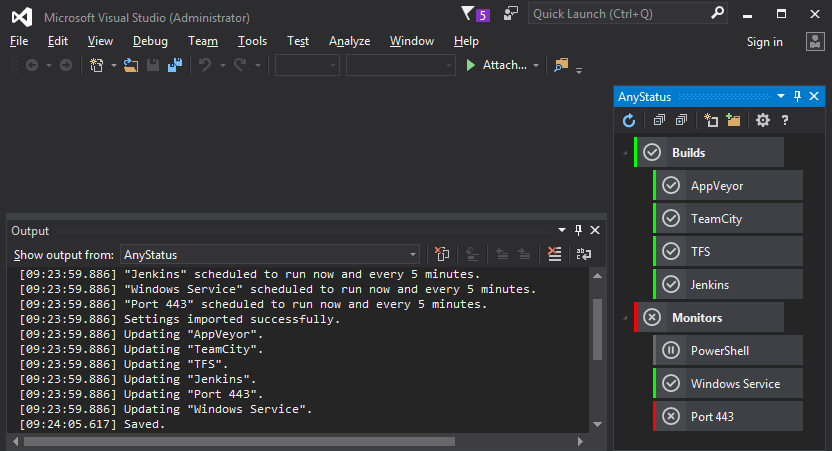
Task: Open AnyStatus settings gear
Action: tap(763, 120)
